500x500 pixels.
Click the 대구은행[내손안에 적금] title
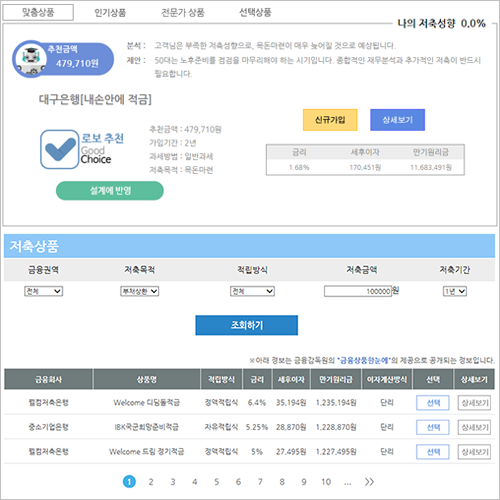coord(95,99)
